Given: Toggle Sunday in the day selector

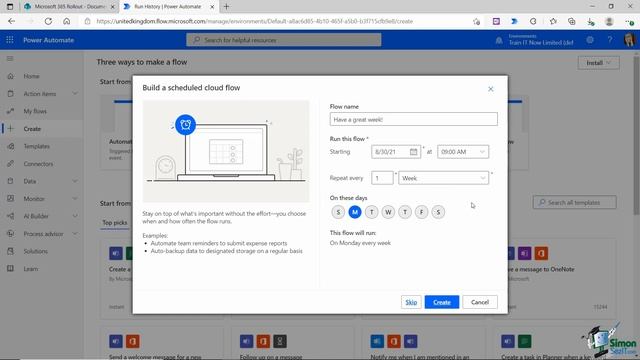Looking at the screenshot, I should click(338, 212).
